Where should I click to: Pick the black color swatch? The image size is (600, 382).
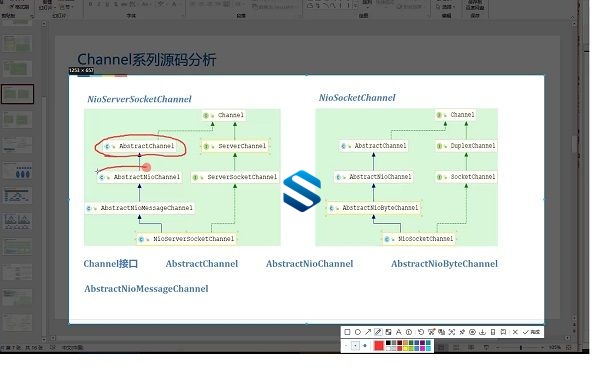tap(388, 343)
